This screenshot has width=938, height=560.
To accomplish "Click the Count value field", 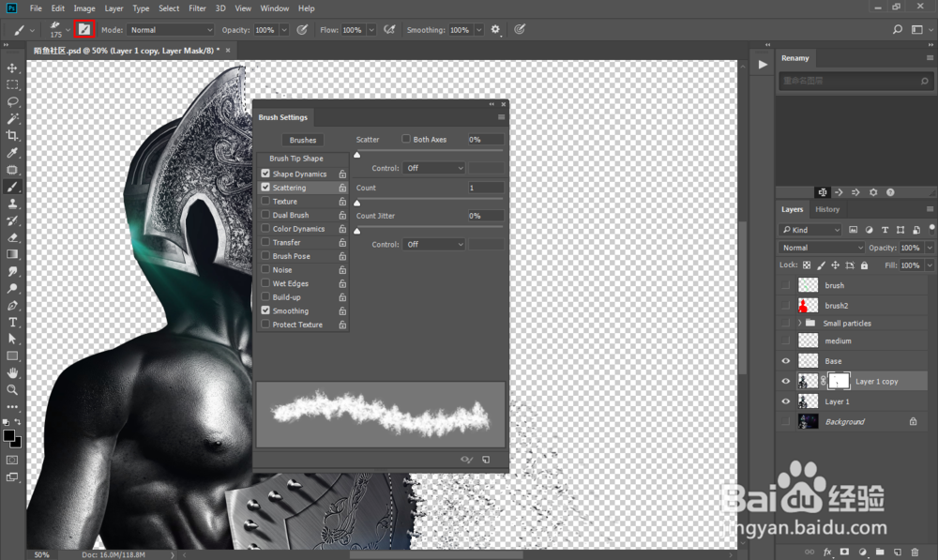I will 485,188.
